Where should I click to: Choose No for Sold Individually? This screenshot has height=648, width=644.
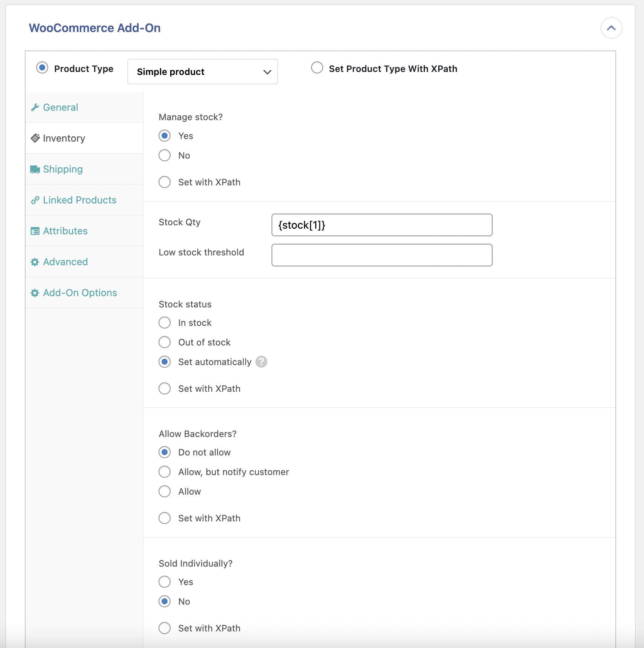165,601
